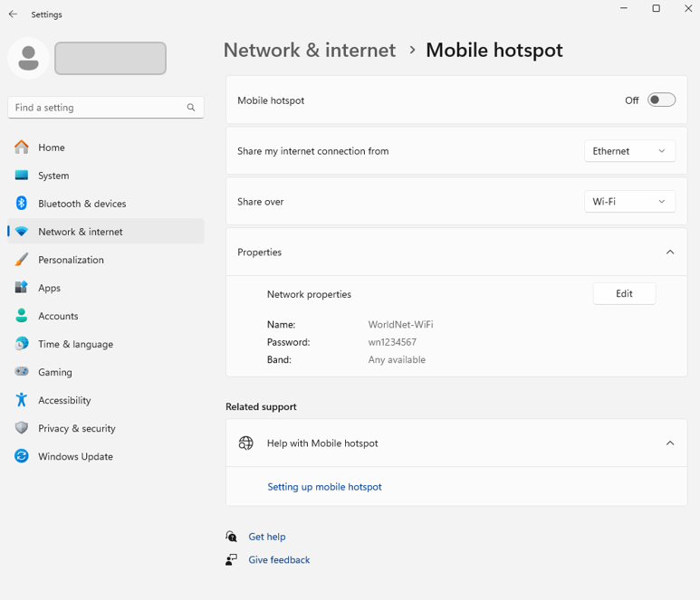Collapse the Properties section
The image size is (700, 600).
coord(670,252)
